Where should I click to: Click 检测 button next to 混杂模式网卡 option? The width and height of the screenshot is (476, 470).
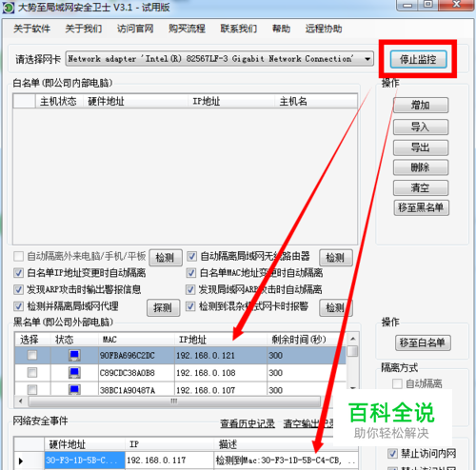[336, 307]
